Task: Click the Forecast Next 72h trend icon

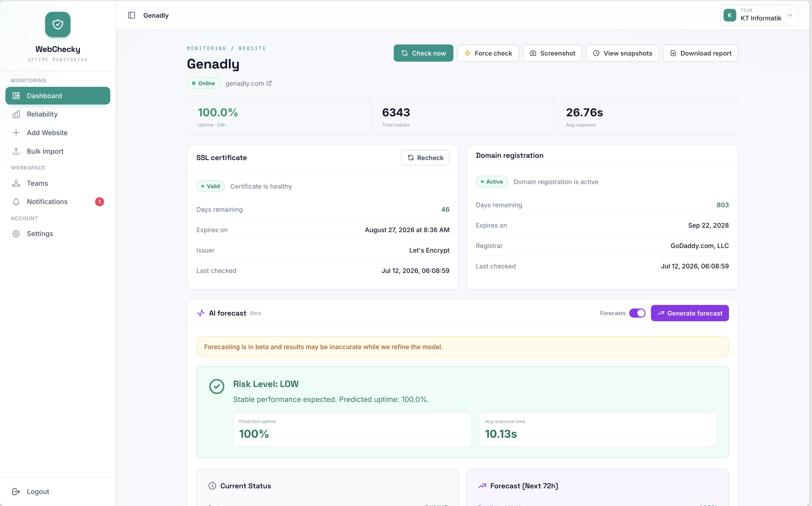Action: [x=482, y=486]
